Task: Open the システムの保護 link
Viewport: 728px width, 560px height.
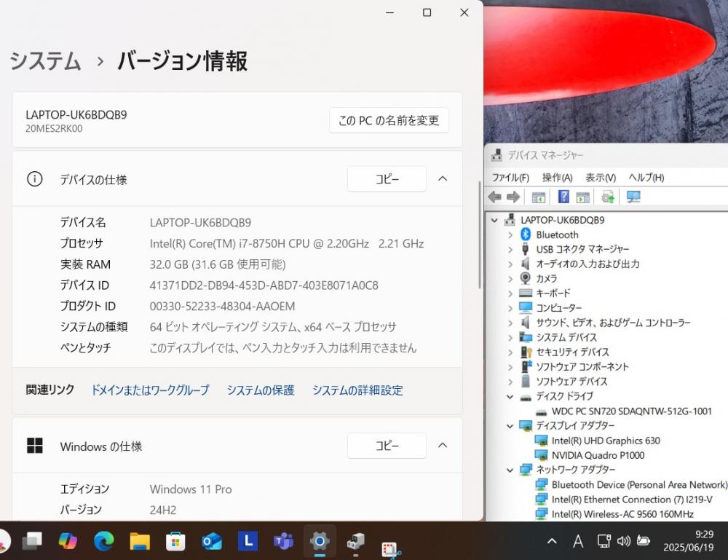Action: pyautogui.click(x=261, y=390)
